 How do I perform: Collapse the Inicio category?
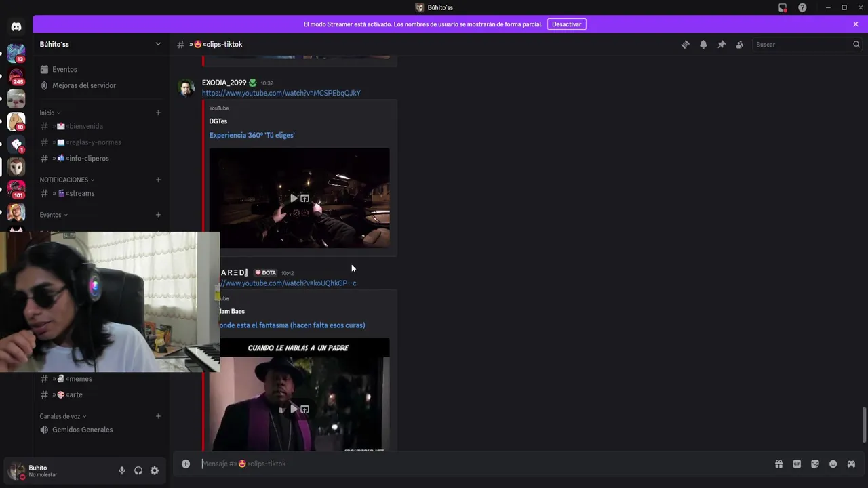(x=50, y=113)
